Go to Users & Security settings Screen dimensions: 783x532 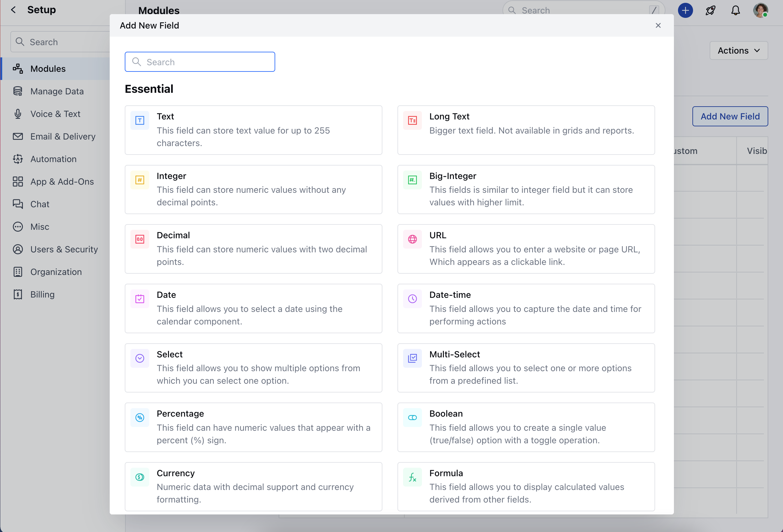pyautogui.click(x=64, y=249)
